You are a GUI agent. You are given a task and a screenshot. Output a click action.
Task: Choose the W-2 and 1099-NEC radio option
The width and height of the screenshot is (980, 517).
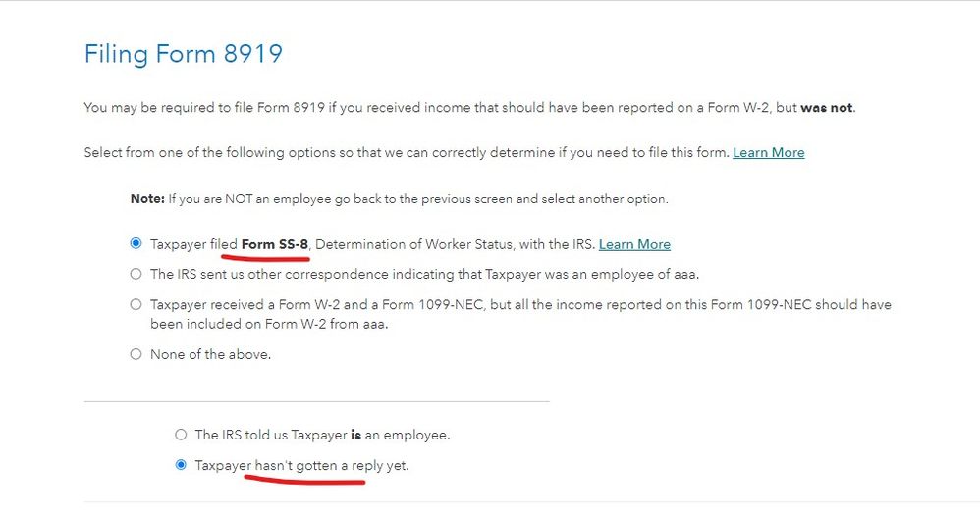(136, 304)
